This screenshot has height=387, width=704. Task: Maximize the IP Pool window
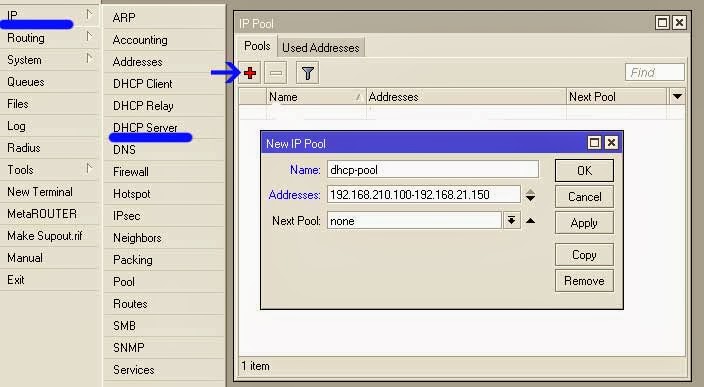coord(662,22)
